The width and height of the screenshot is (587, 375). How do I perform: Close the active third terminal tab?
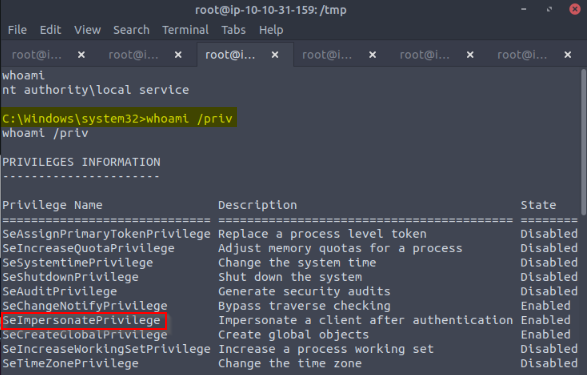(275, 55)
